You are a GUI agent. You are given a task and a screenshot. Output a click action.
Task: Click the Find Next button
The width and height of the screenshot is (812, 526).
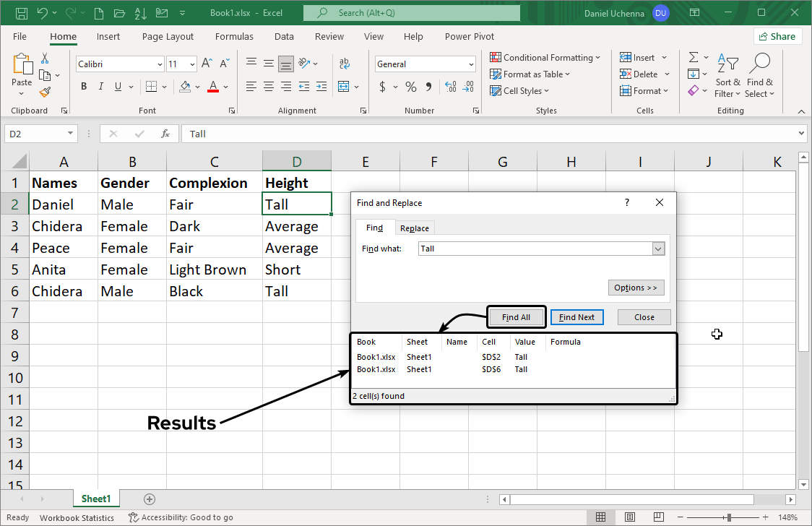tap(576, 317)
